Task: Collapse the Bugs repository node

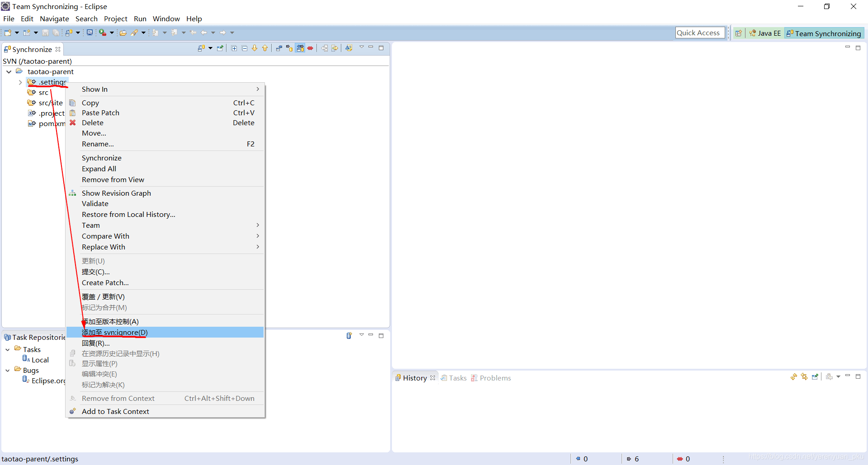Action: (7, 371)
